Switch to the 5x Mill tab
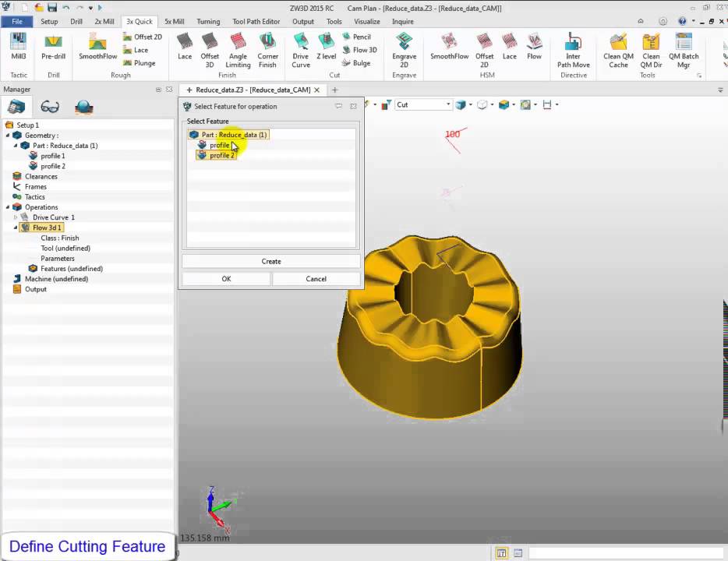 [x=174, y=21]
